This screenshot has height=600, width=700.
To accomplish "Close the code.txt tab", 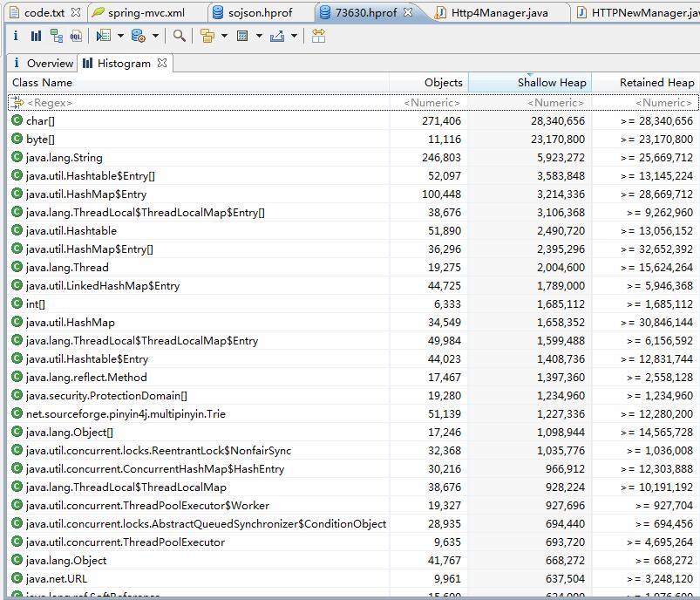I will tap(76, 12).
